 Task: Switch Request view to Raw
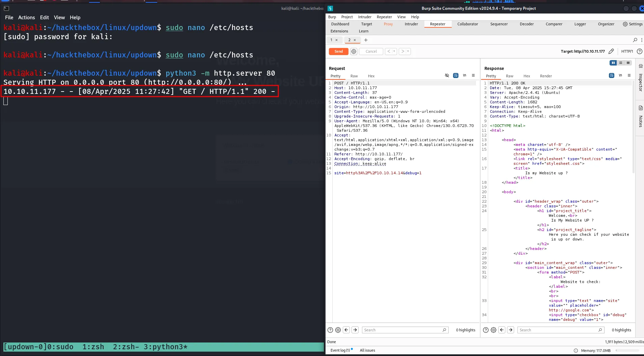(x=354, y=76)
